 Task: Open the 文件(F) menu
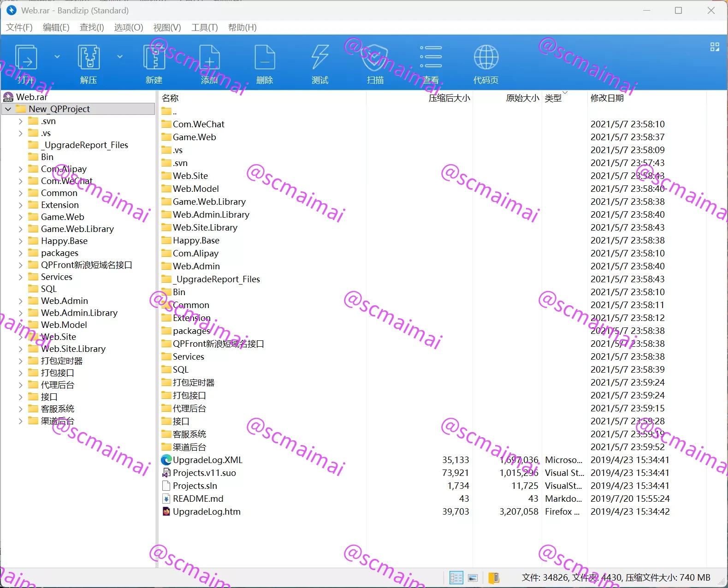pyautogui.click(x=19, y=27)
